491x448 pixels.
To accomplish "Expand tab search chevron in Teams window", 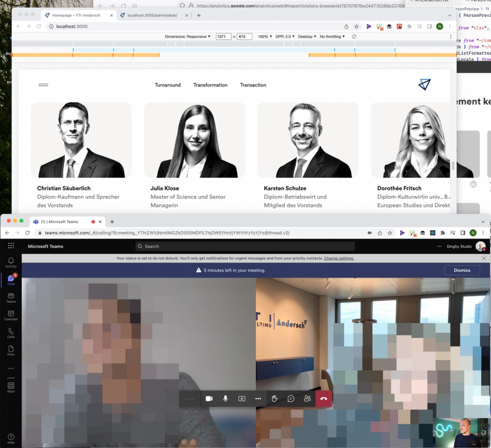I will [x=483, y=222].
